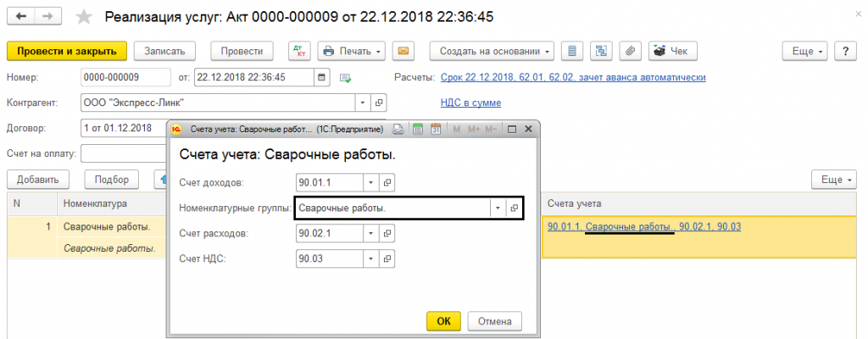Click the Дт/Кт postings icon
This screenshot has height=339, width=868.
[x=299, y=51]
